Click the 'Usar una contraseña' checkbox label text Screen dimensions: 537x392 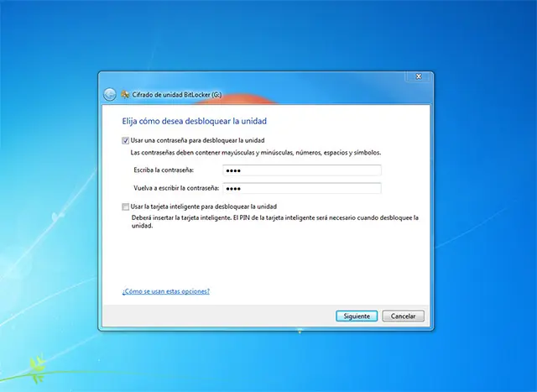[x=199, y=140]
